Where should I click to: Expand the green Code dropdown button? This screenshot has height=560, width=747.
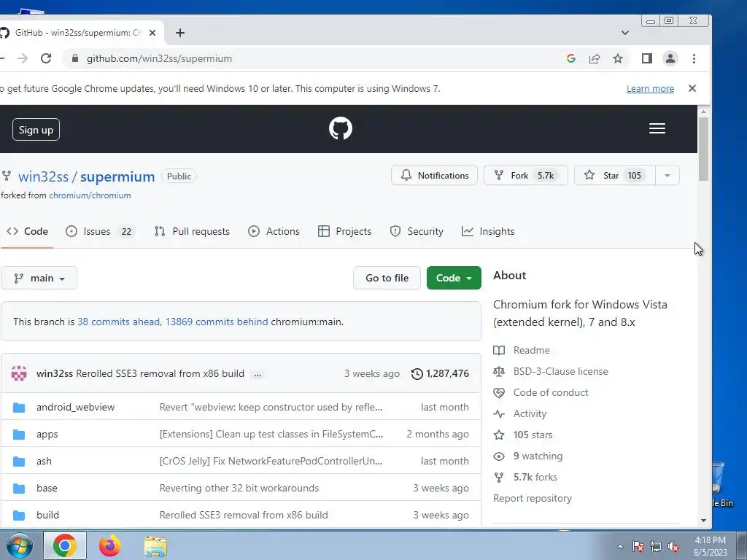(x=454, y=278)
